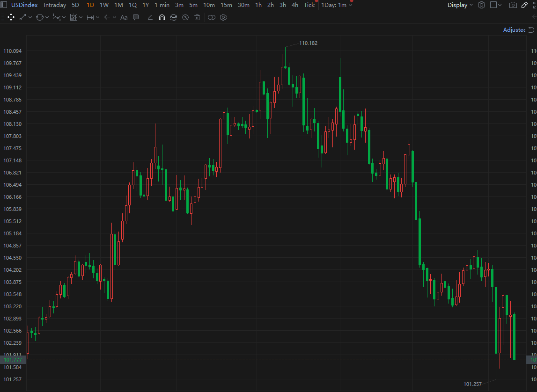Choose the text annotation Aa tool
537x392 pixels.
point(124,17)
